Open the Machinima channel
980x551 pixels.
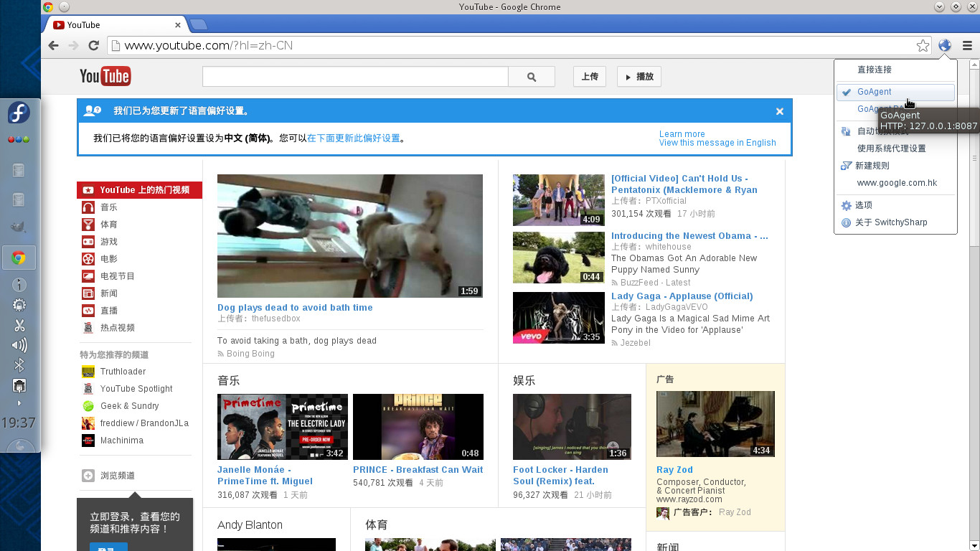tap(121, 441)
